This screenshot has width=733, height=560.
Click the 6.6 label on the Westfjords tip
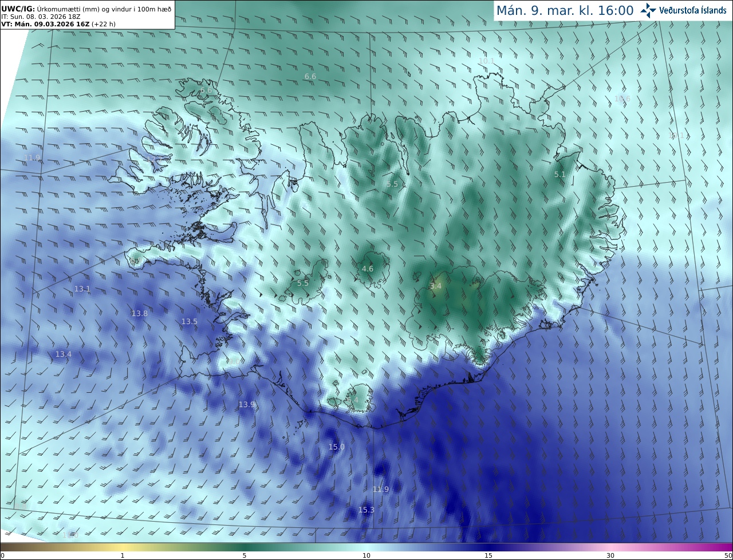pyautogui.click(x=206, y=90)
